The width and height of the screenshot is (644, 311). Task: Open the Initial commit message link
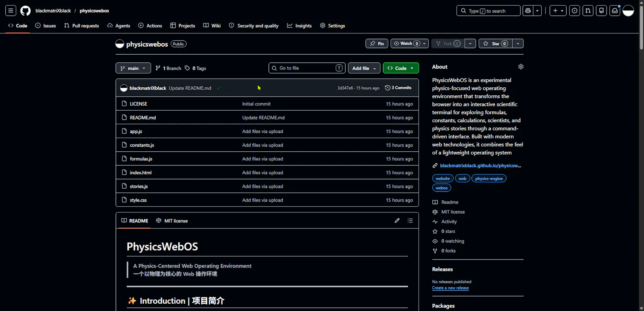(256, 104)
